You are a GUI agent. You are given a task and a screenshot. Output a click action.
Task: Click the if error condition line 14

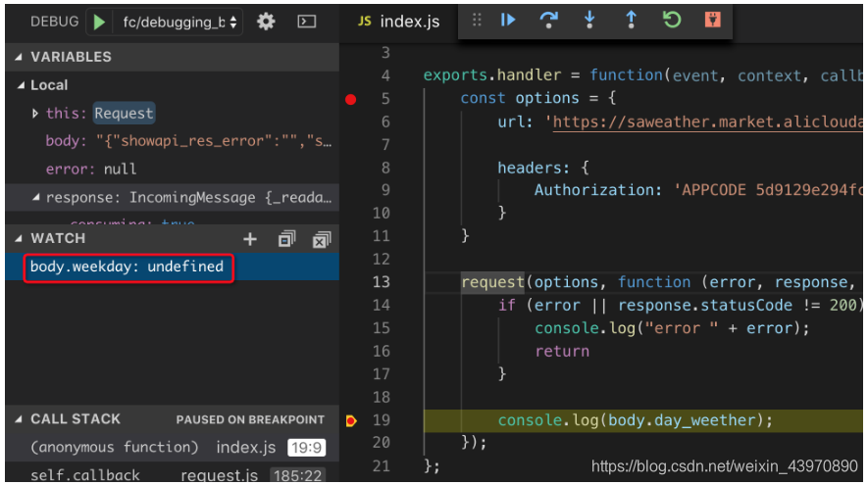[681, 306]
